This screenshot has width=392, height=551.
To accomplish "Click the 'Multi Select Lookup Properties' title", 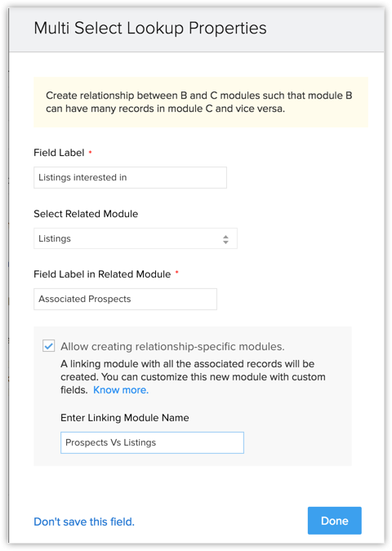I will (150, 28).
